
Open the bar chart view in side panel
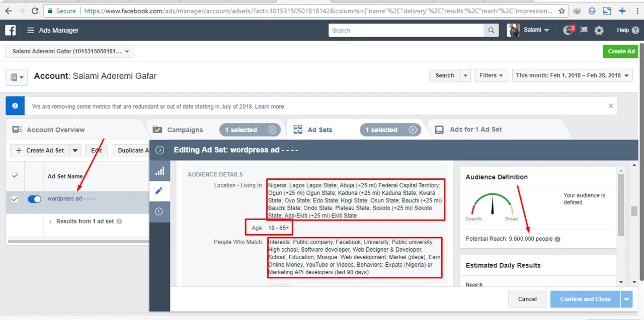[x=159, y=171]
